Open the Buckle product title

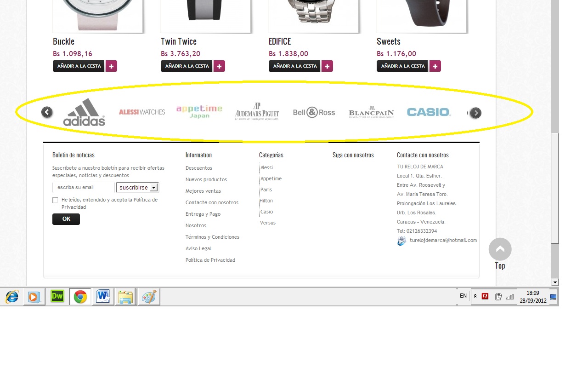[63, 41]
